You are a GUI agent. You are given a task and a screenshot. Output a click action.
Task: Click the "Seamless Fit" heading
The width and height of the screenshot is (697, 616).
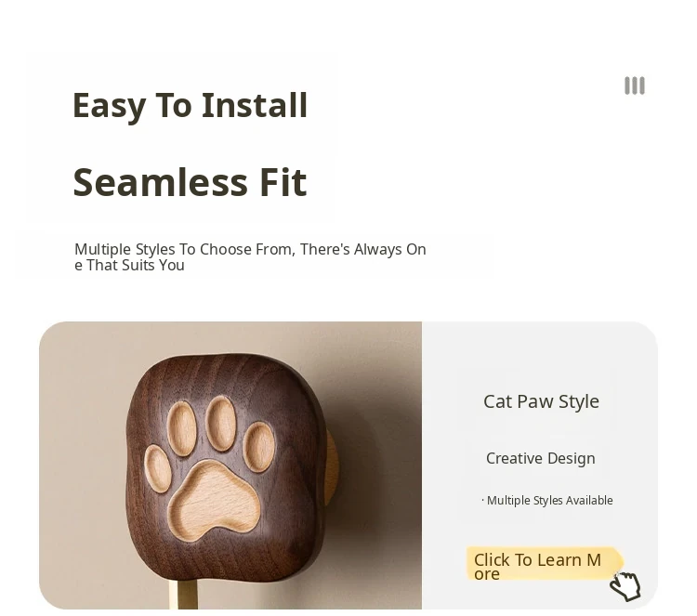[x=190, y=182]
